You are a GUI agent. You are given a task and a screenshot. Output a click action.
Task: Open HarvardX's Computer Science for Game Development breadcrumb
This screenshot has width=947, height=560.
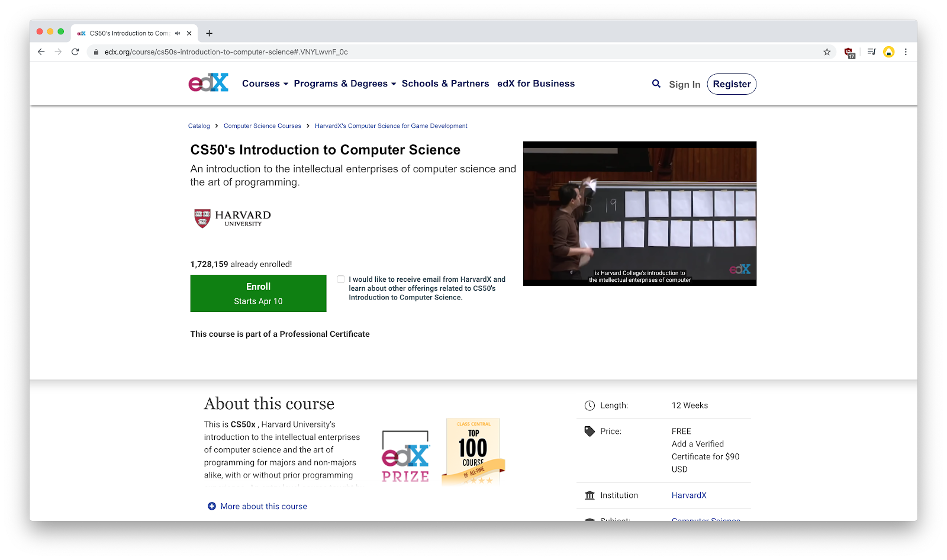coord(391,126)
